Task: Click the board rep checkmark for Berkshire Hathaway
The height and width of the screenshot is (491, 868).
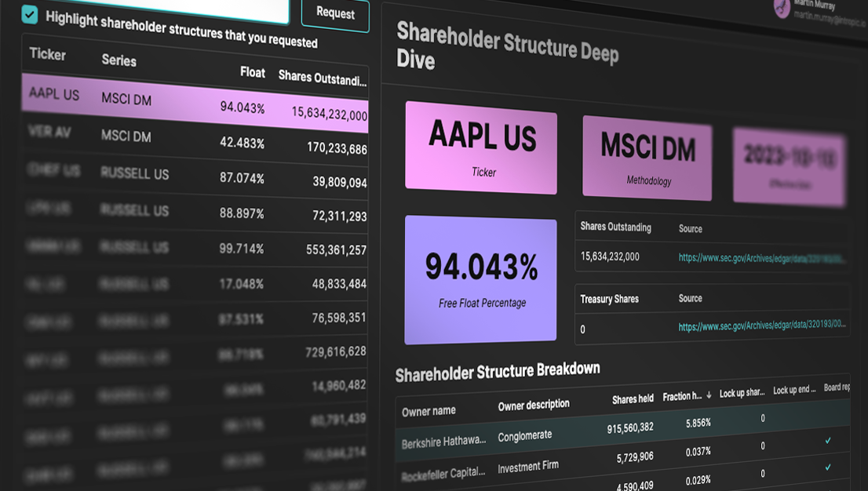Action: (828, 441)
